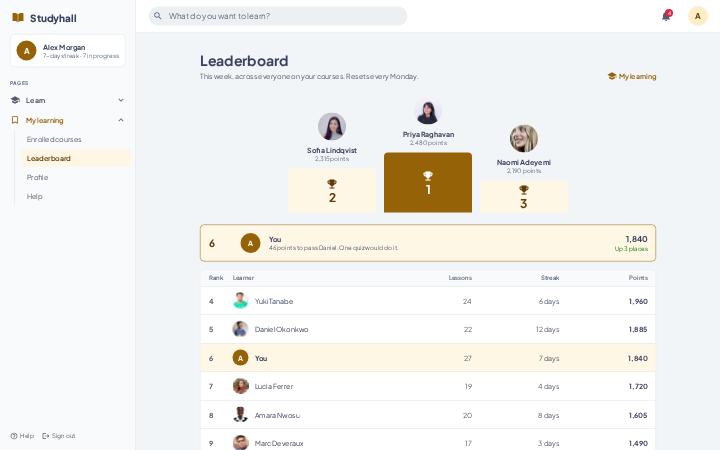The height and width of the screenshot is (450, 720).
Task: Click the second place trophy icon
Action: pos(332,184)
